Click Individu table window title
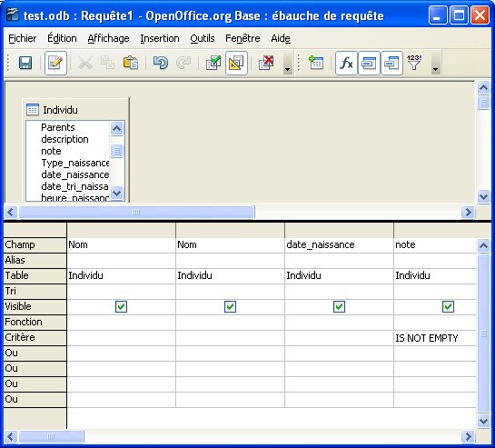Viewport: 495px width, 448px height. point(60,110)
